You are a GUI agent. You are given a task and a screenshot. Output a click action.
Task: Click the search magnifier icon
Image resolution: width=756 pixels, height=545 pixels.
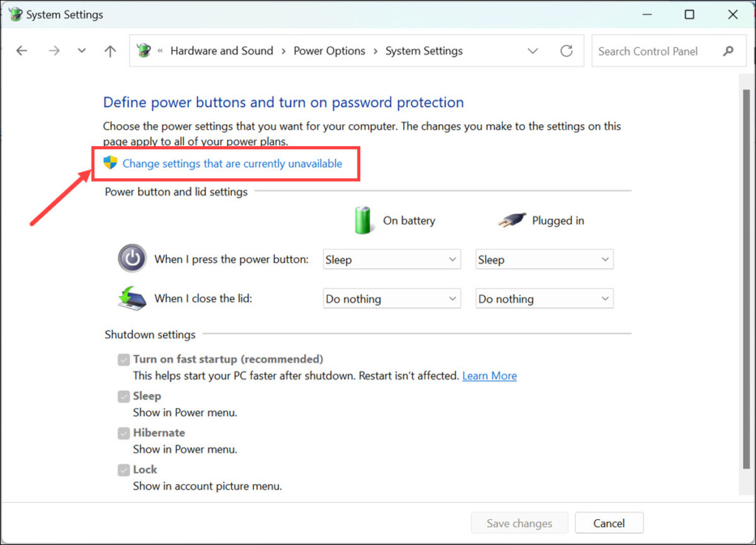(x=728, y=51)
